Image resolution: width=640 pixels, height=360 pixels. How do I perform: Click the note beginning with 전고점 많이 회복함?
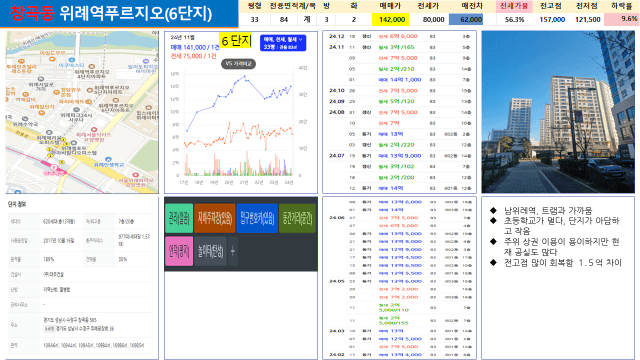tap(562, 262)
